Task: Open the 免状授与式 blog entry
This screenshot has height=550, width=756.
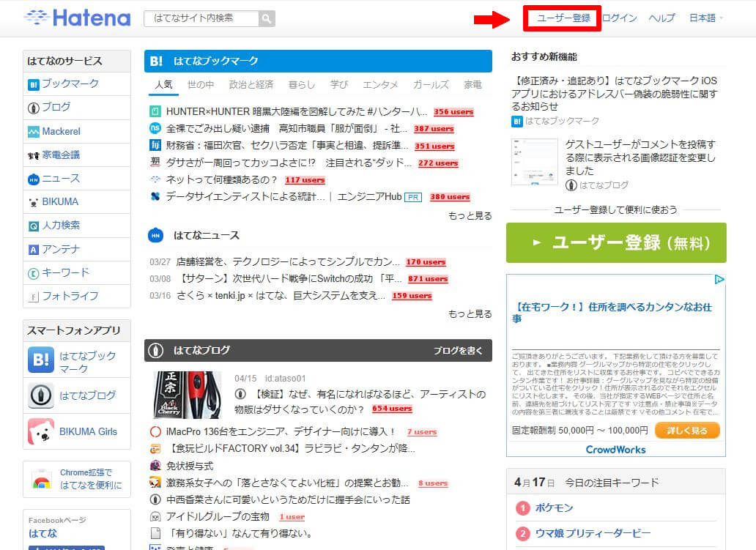Action: 190,466
